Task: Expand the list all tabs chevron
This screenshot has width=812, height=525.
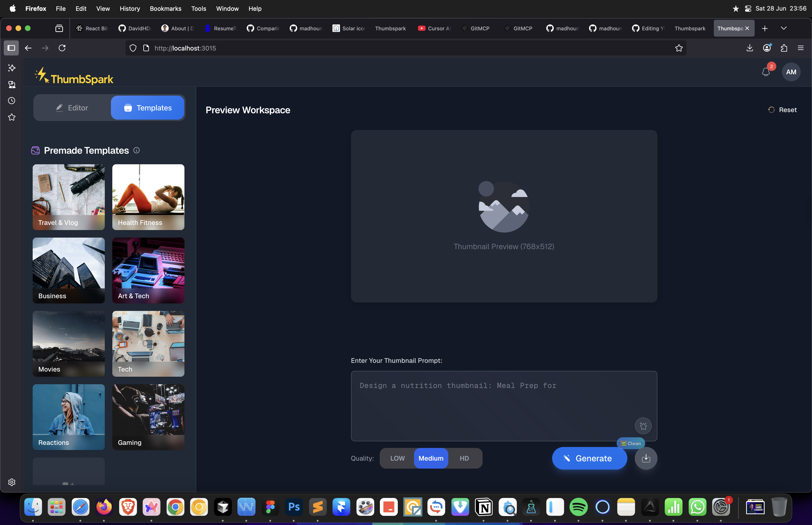Action: (x=784, y=28)
